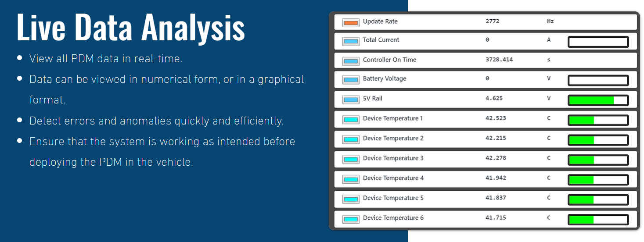This screenshot has height=242, width=644.
Task: Click the empty Total Current bar gauge
Action: click(598, 42)
